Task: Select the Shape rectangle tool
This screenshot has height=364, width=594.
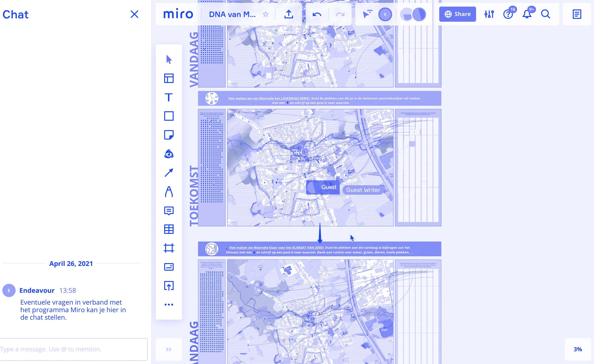Action: click(x=169, y=116)
